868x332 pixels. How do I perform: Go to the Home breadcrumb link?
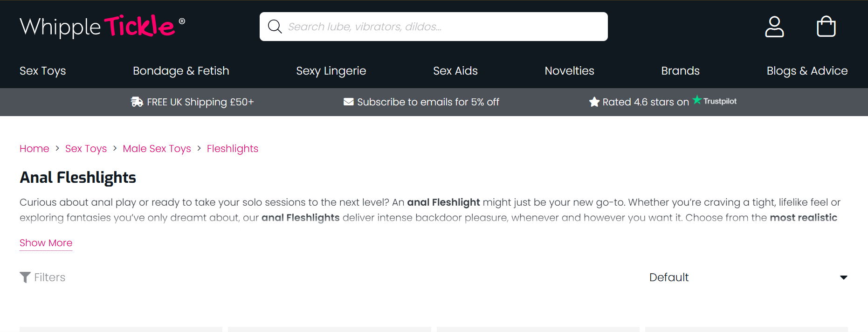tap(34, 149)
